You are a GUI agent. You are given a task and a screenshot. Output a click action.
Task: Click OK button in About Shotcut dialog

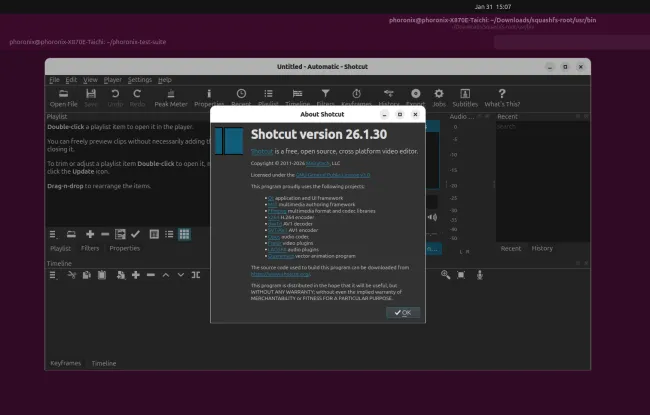coord(403,313)
